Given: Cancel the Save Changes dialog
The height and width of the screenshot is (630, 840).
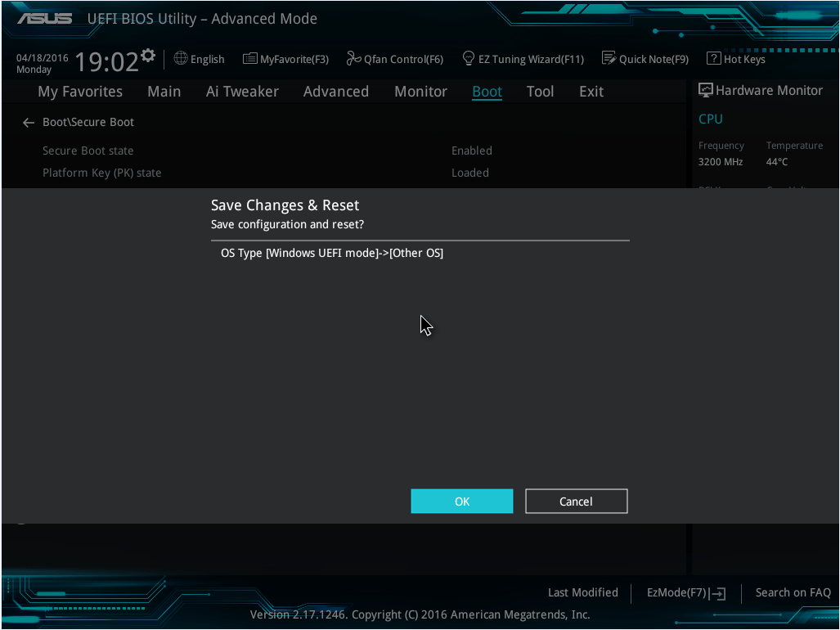Looking at the screenshot, I should [576, 501].
